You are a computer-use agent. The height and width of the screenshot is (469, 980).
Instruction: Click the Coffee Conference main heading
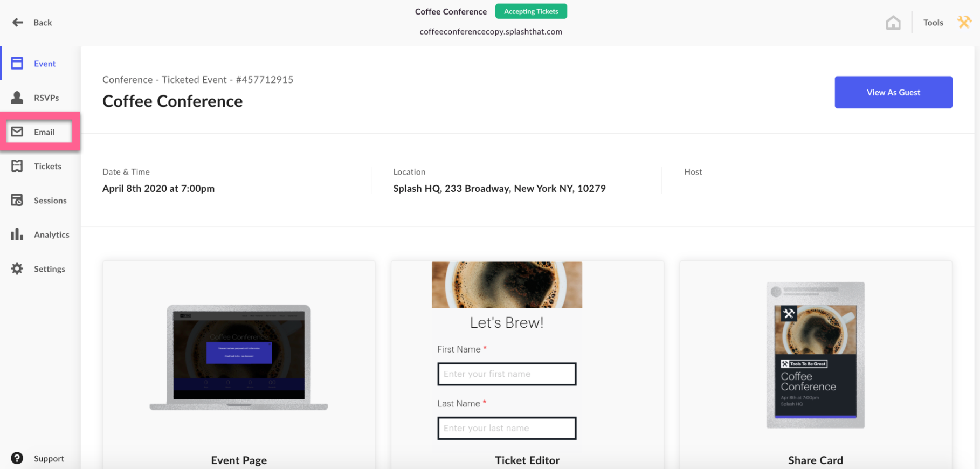[172, 101]
